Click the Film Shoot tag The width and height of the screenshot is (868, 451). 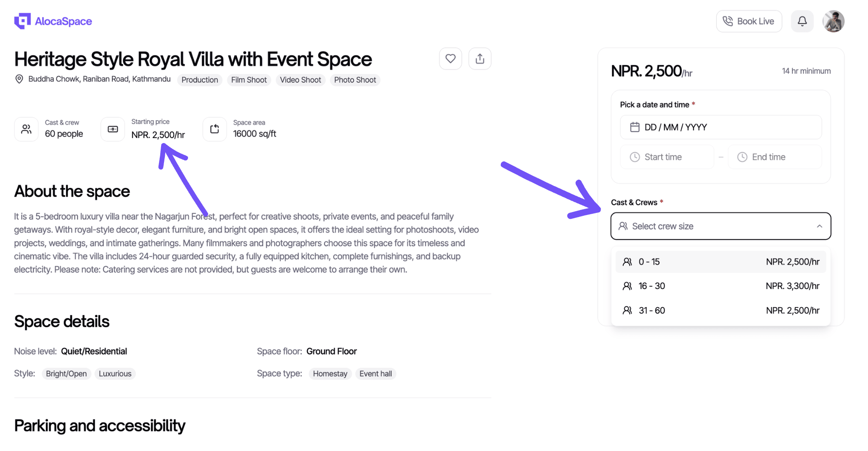coord(249,80)
